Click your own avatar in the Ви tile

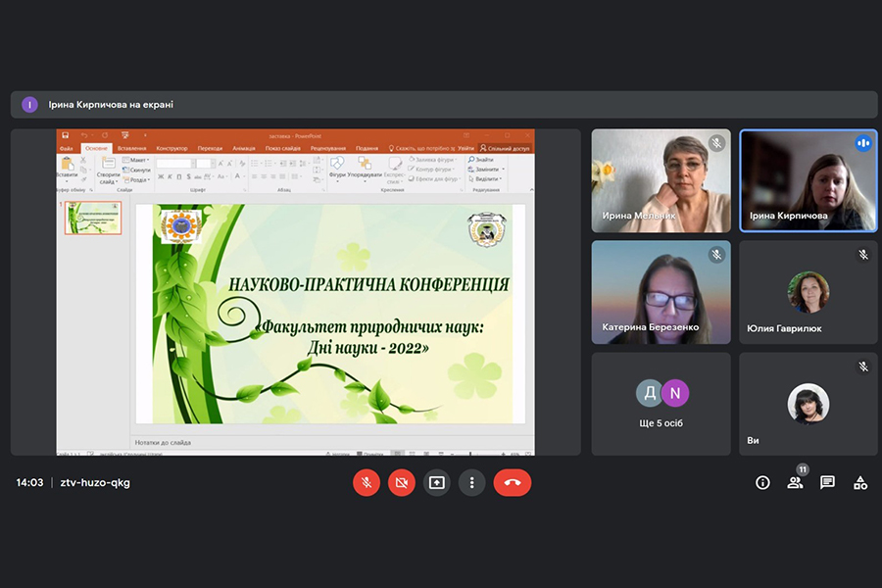pos(808,404)
